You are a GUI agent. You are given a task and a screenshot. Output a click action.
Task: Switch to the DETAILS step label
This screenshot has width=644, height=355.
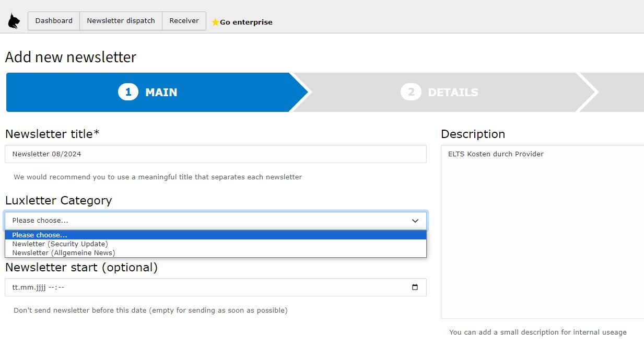(453, 93)
